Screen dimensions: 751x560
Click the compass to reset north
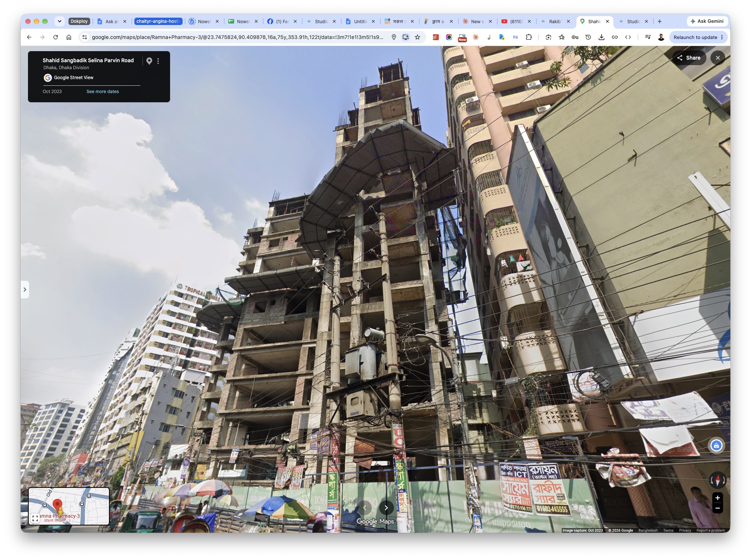coord(717,480)
